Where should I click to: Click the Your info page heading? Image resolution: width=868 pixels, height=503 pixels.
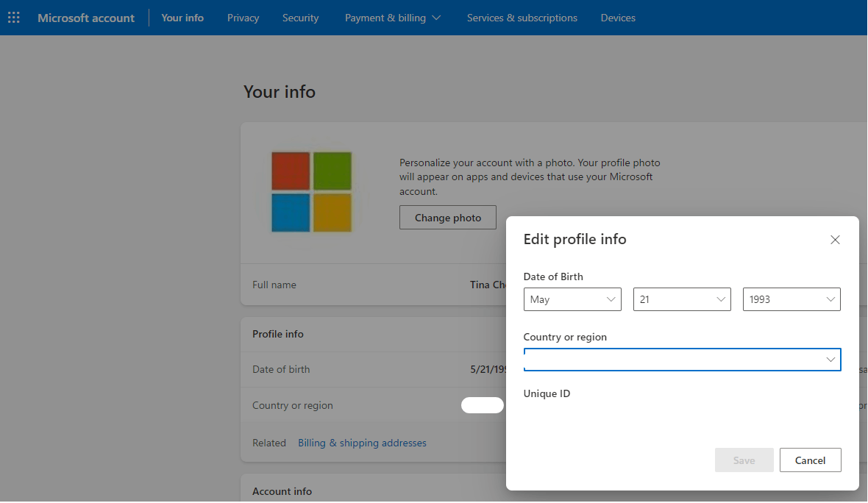tap(280, 92)
